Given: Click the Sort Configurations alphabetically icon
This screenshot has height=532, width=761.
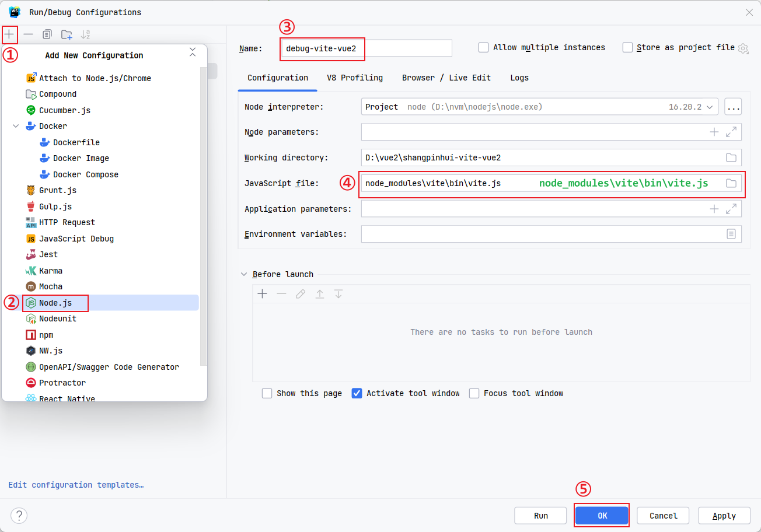Looking at the screenshot, I should pos(86,34).
